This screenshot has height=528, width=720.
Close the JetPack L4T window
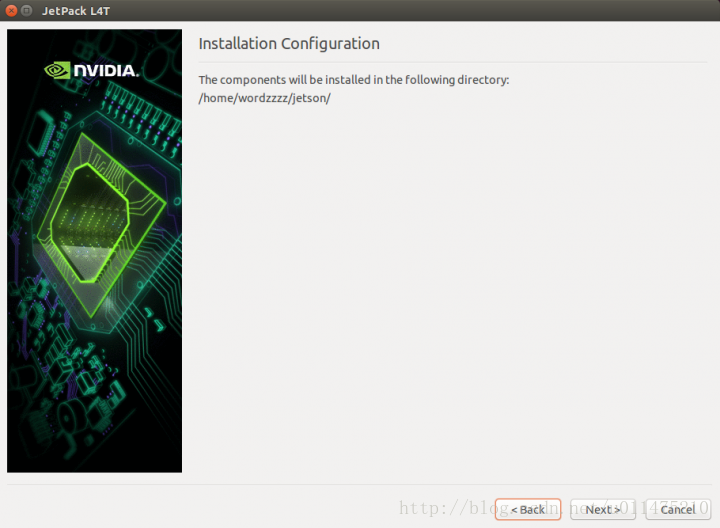pyautogui.click(x=11, y=11)
